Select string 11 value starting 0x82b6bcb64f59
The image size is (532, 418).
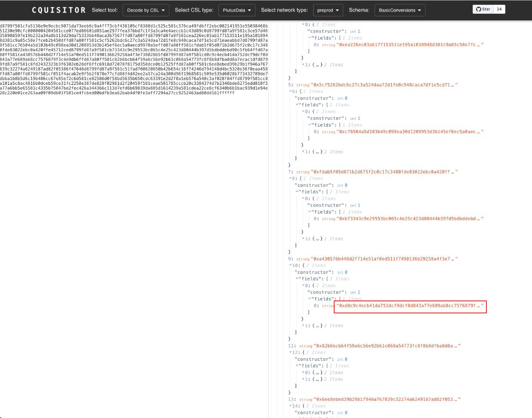click(386, 346)
